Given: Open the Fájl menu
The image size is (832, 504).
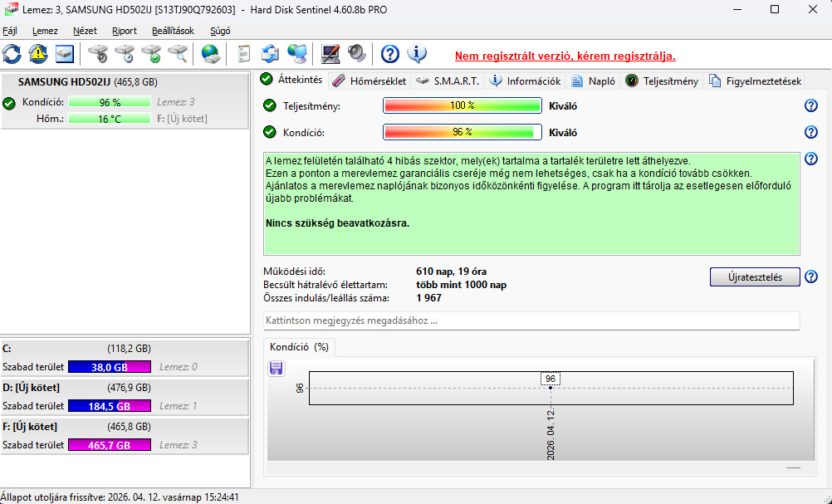Looking at the screenshot, I should point(10,31).
